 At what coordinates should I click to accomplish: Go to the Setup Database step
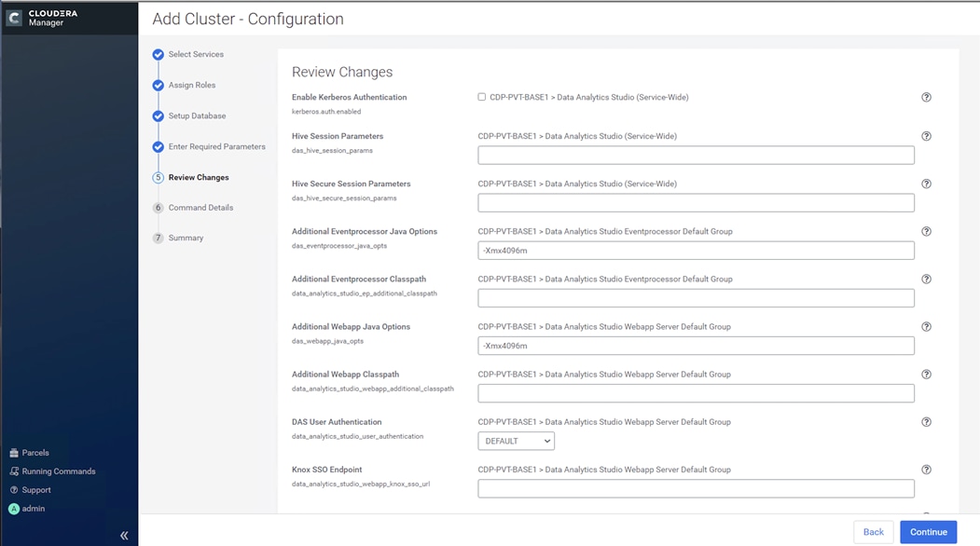click(197, 116)
